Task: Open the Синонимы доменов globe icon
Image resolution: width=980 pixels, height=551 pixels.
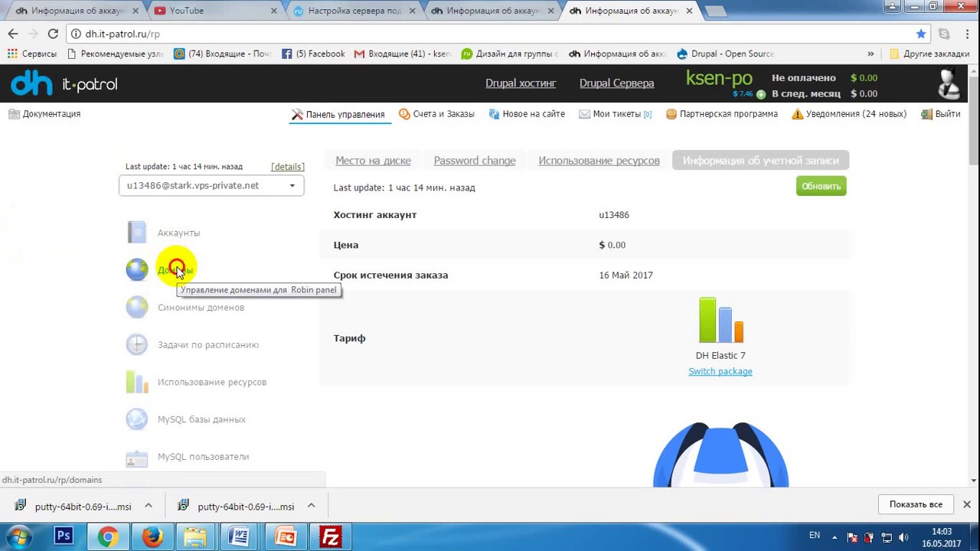Action: point(137,308)
